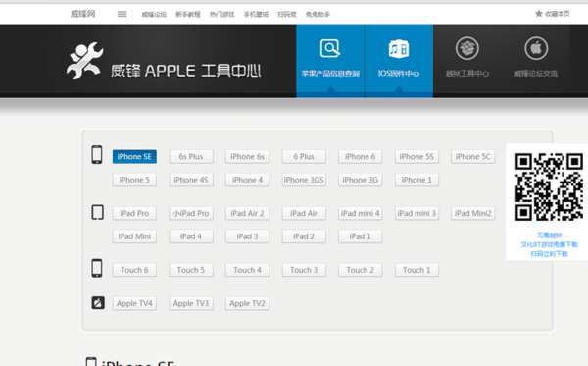This screenshot has width=588, height=366.
Task: Select the iPad Mini2 button
Action: coord(473,213)
